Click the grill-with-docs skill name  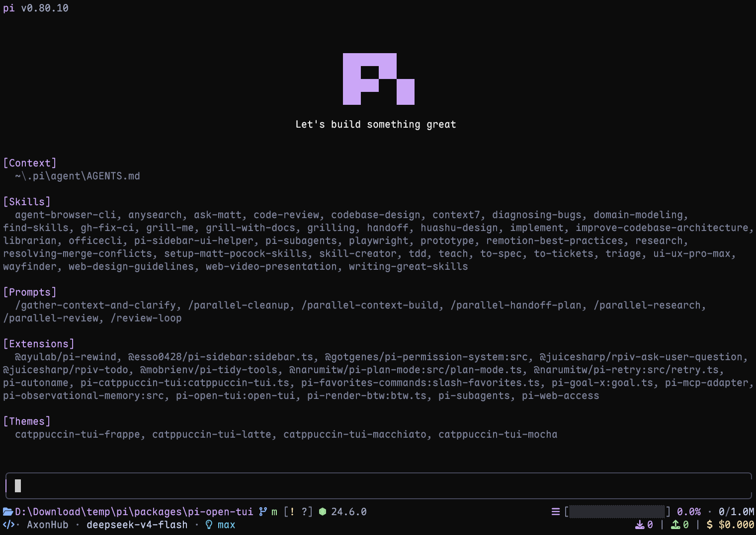pyautogui.click(x=251, y=228)
